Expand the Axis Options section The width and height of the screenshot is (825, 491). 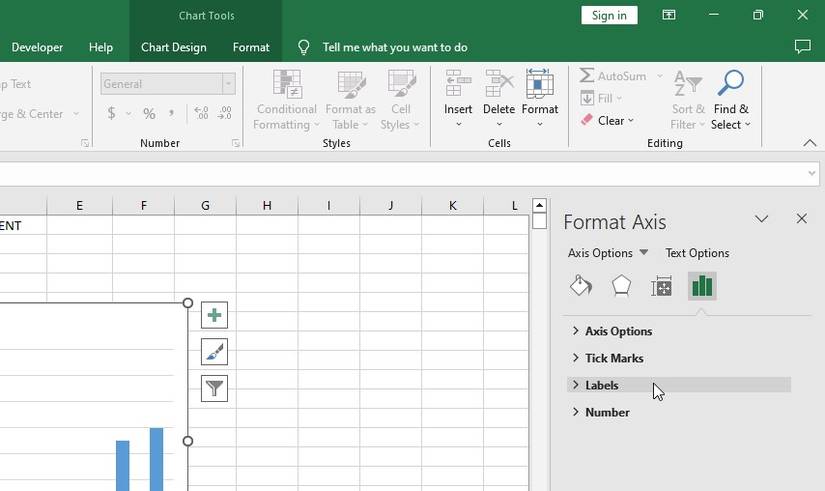point(618,331)
